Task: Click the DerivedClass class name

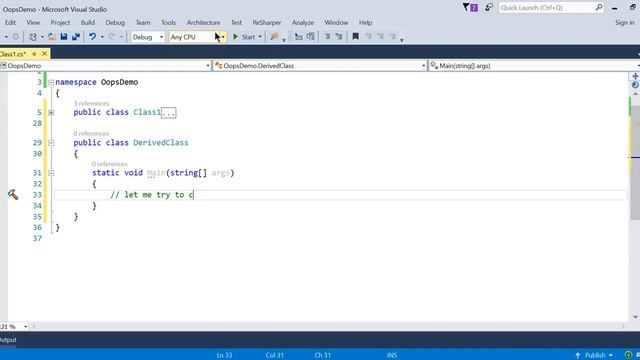Action: coord(161,142)
